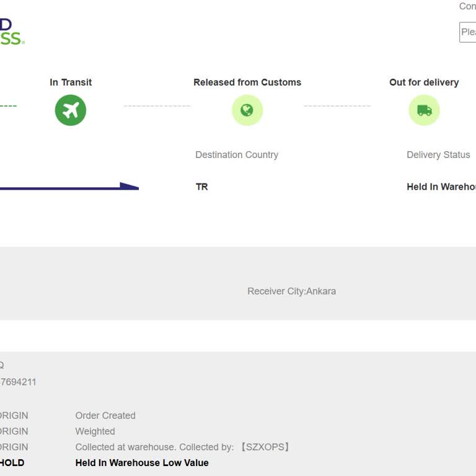
Task: Click the Held In Warehouse delivery status value
Action: pyautogui.click(x=441, y=187)
